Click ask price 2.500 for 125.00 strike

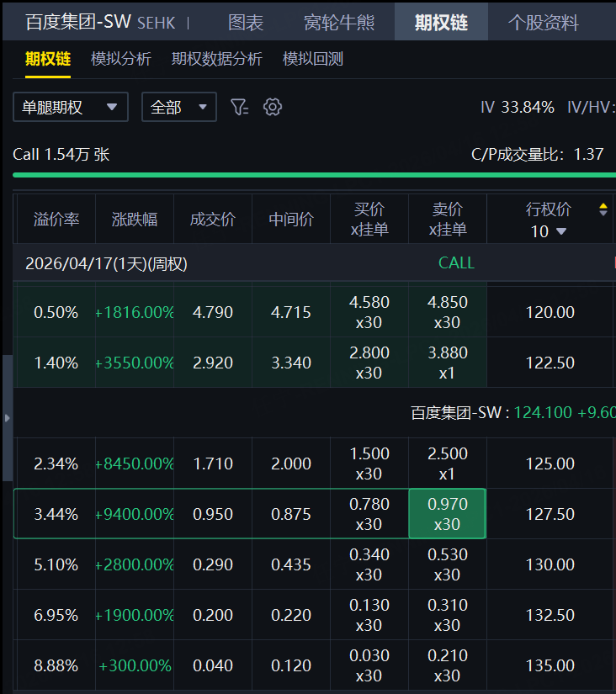(x=447, y=463)
